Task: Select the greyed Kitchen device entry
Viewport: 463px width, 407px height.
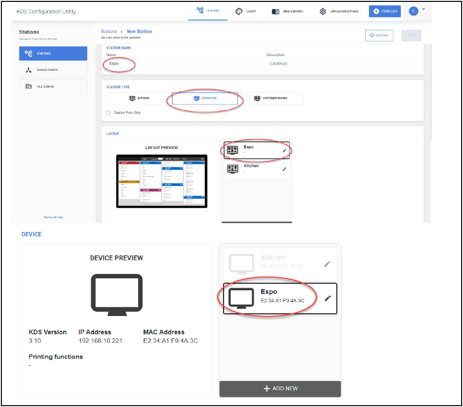Action: pyautogui.click(x=280, y=264)
